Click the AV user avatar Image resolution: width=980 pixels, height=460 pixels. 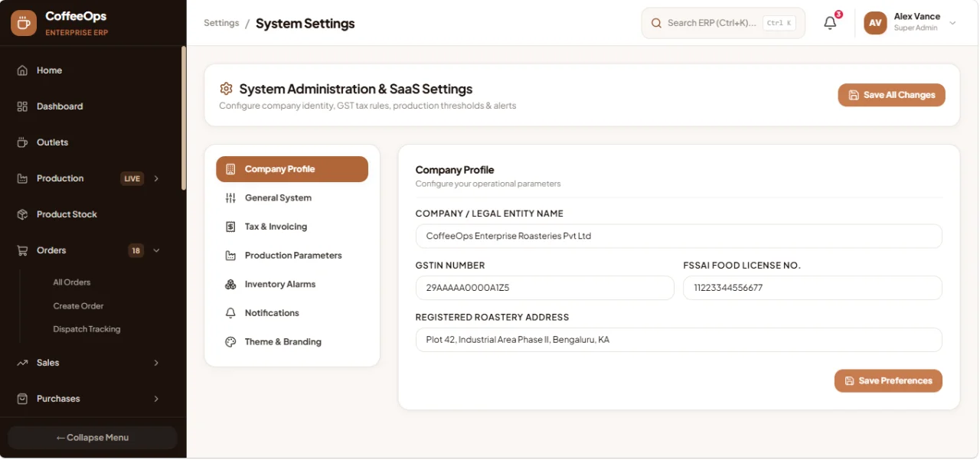(x=875, y=23)
